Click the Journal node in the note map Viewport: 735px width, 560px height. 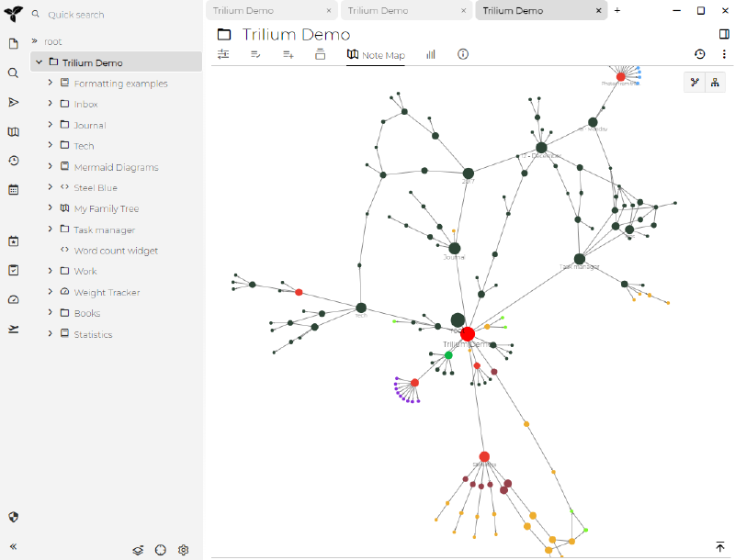[454, 248]
